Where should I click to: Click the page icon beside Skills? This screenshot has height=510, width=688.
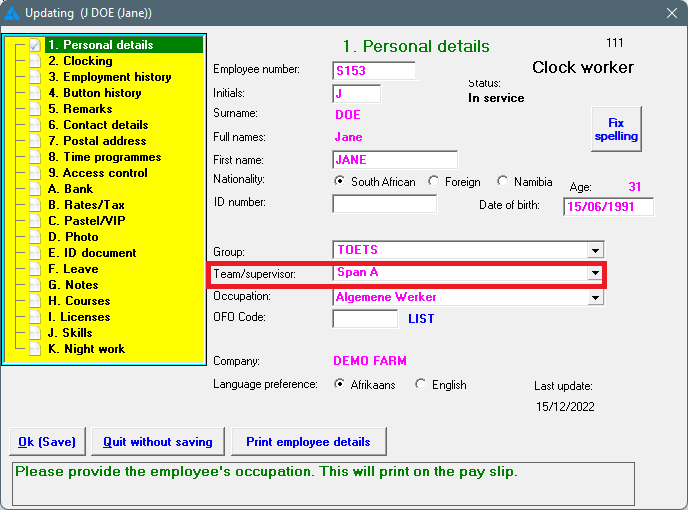[35, 333]
